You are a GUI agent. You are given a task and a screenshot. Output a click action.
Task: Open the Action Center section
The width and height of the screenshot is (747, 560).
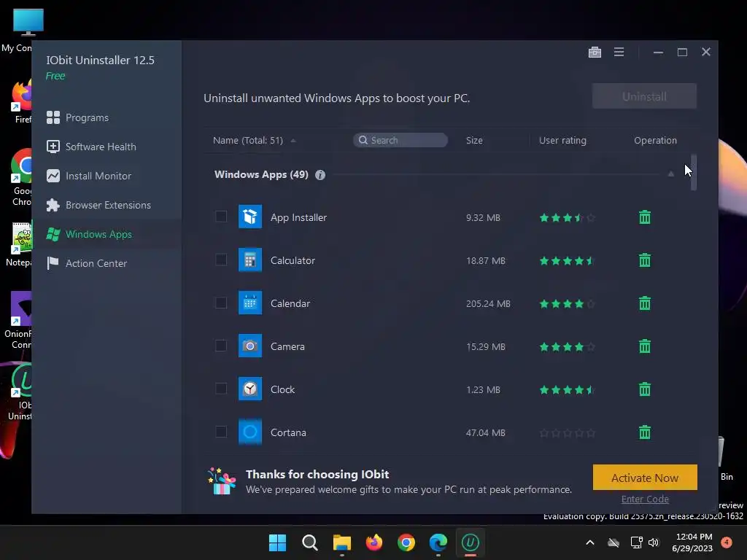(107, 262)
